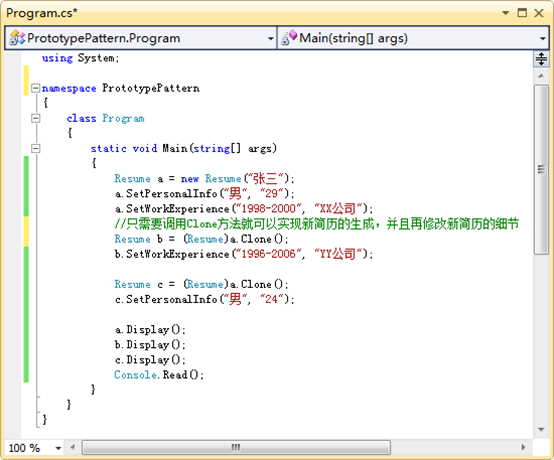The image size is (554, 460).
Task: Collapse the static void Main method
Action: point(35,148)
